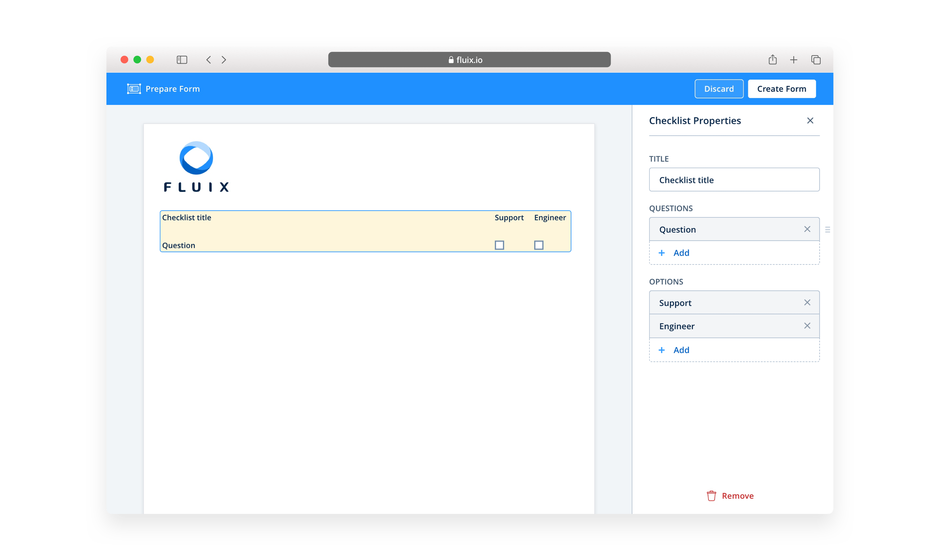Screen dimensions: 941x560
Task: Show tab overview in browser
Action: (816, 60)
